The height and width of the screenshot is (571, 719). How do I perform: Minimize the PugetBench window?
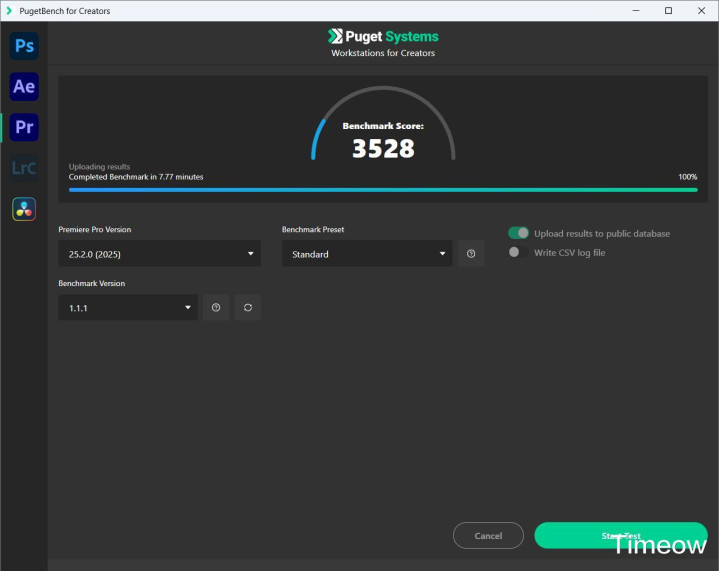tap(636, 11)
